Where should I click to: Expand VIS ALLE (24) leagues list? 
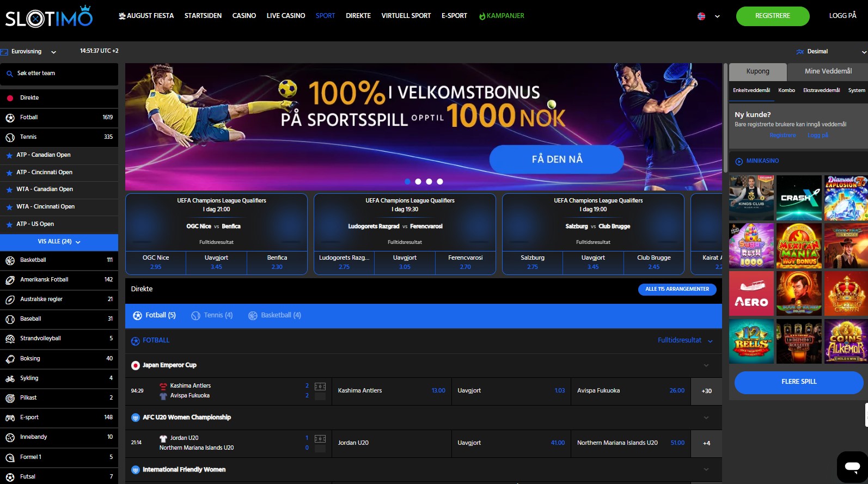pos(59,242)
